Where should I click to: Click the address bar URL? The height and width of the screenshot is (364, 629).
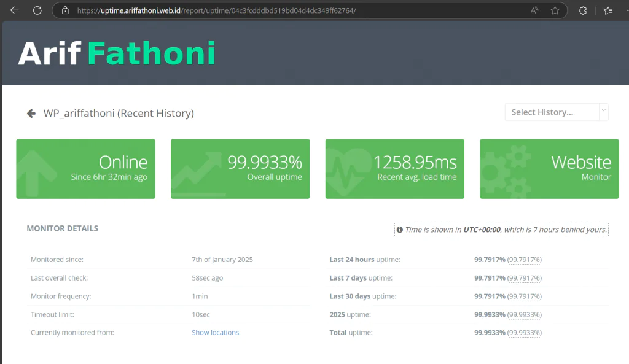[217, 10]
